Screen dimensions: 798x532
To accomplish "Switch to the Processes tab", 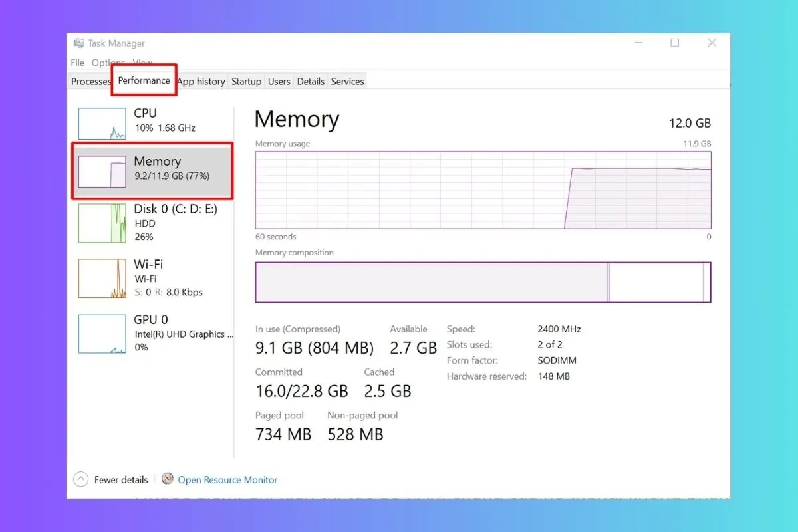I will coord(90,81).
